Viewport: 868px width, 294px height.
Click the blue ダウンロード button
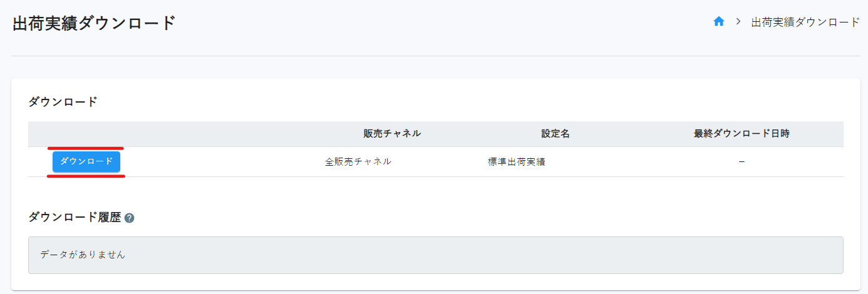[x=86, y=161]
